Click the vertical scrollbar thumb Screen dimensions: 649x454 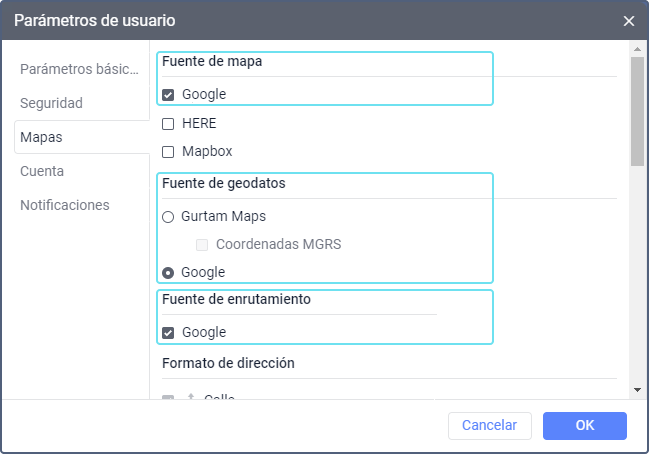tap(636, 112)
